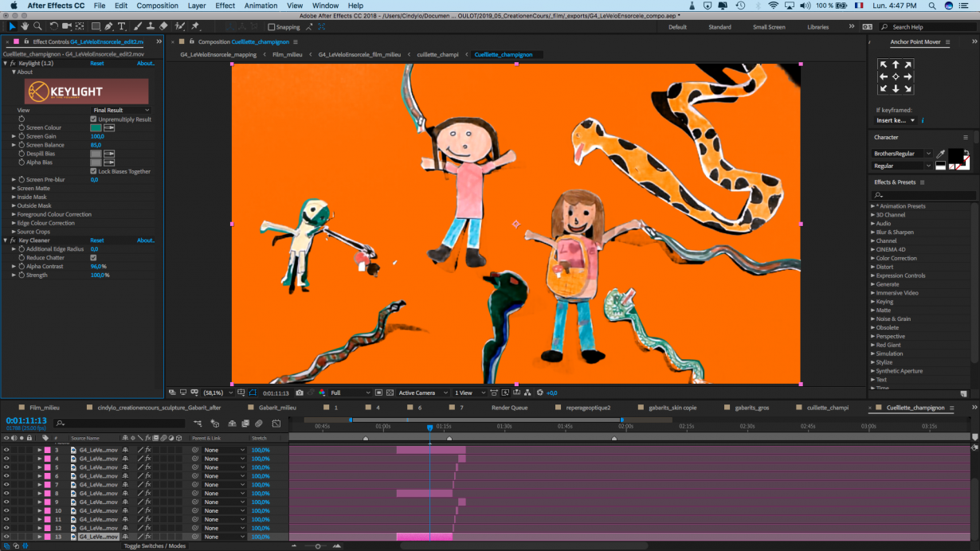This screenshot has width=980, height=551.
Task: Switch to the Small Screen workspace
Action: point(768,27)
